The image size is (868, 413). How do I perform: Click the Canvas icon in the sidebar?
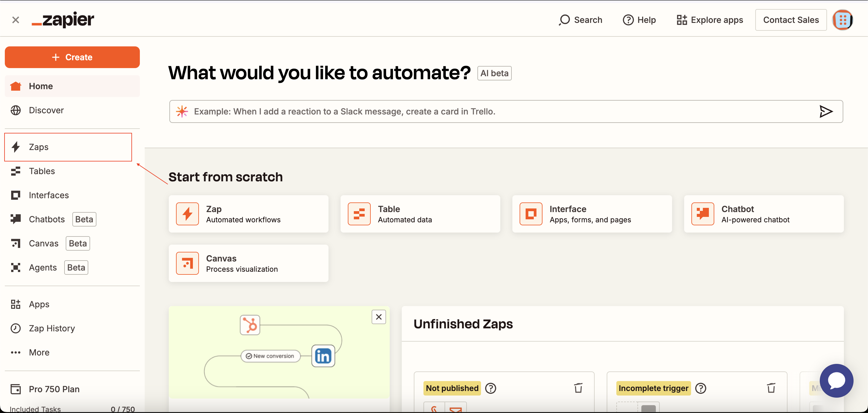coord(15,243)
